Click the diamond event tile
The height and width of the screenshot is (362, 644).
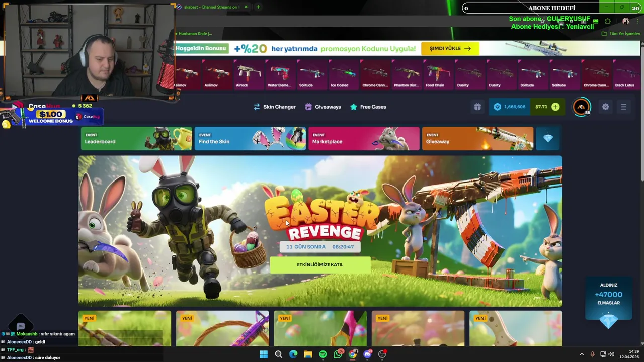[x=548, y=138]
